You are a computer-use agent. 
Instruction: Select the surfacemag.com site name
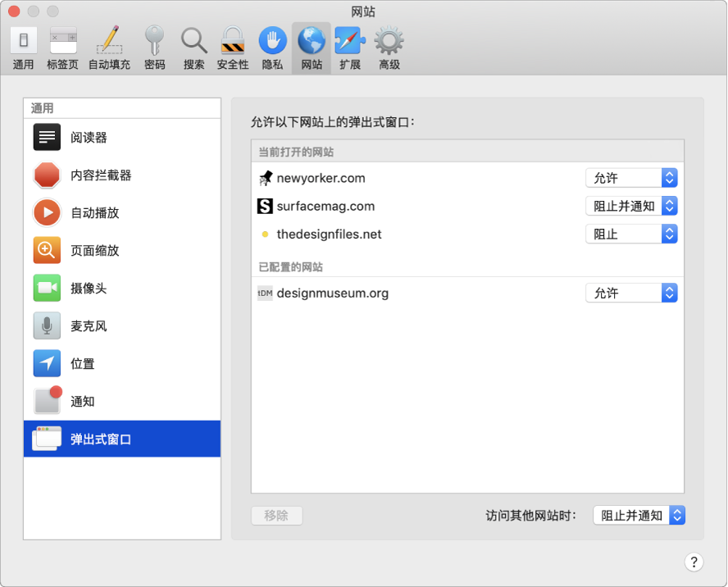[325, 207]
